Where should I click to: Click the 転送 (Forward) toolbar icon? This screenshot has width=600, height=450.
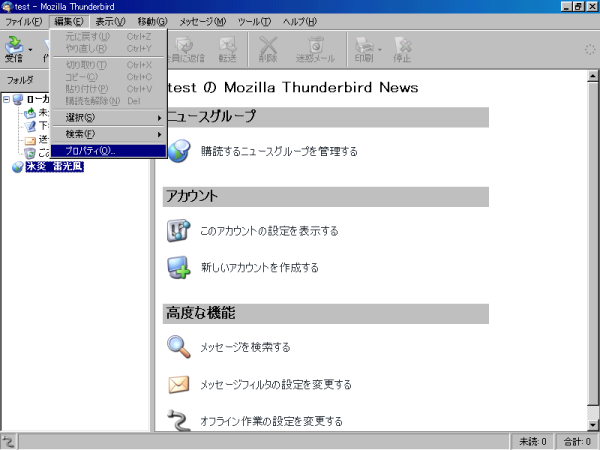tap(228, 49)
